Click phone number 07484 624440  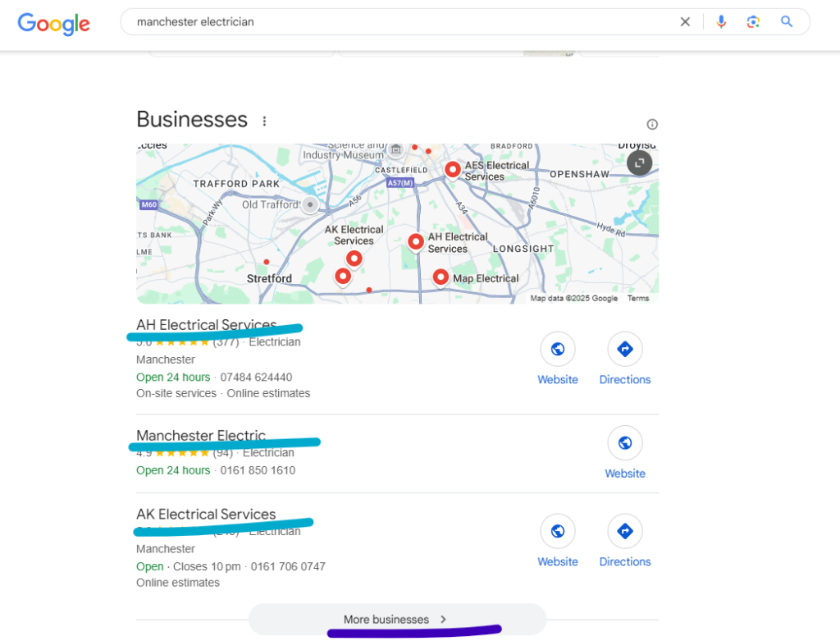[256, 378]
